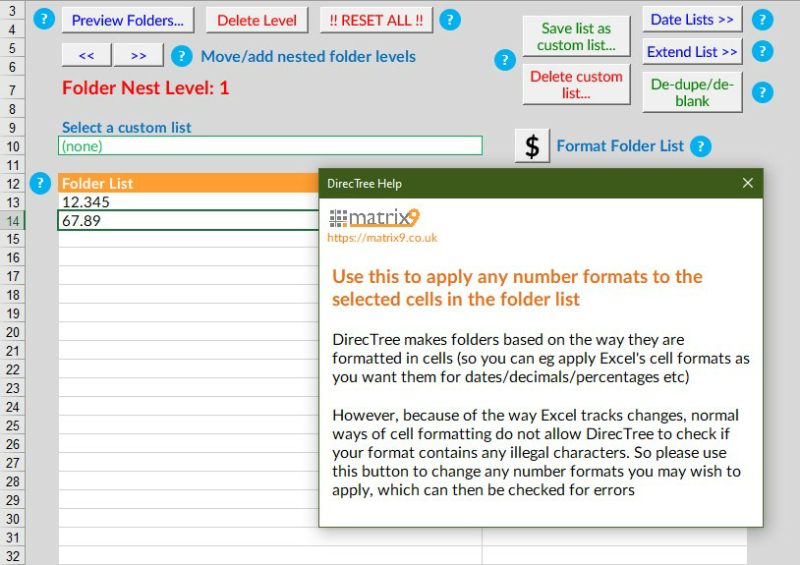Click Save list as custom list button
Viewport: 800px width, 565px height.
pos(576,37)
